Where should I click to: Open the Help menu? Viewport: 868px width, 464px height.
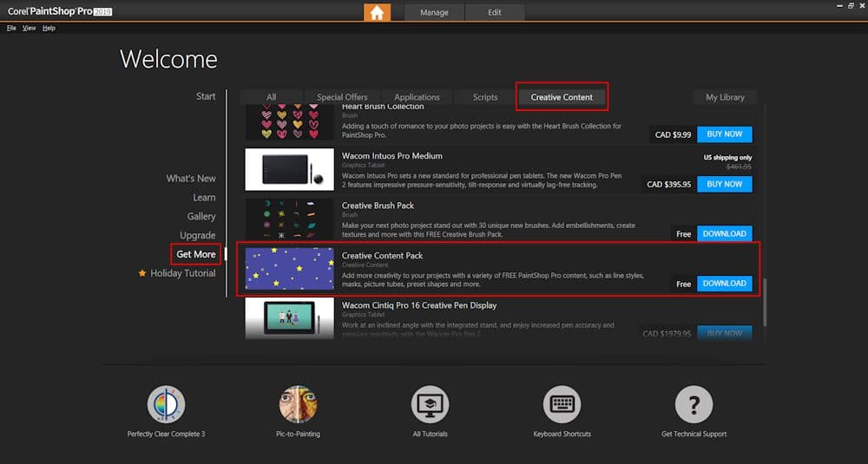tap(49, 28)
